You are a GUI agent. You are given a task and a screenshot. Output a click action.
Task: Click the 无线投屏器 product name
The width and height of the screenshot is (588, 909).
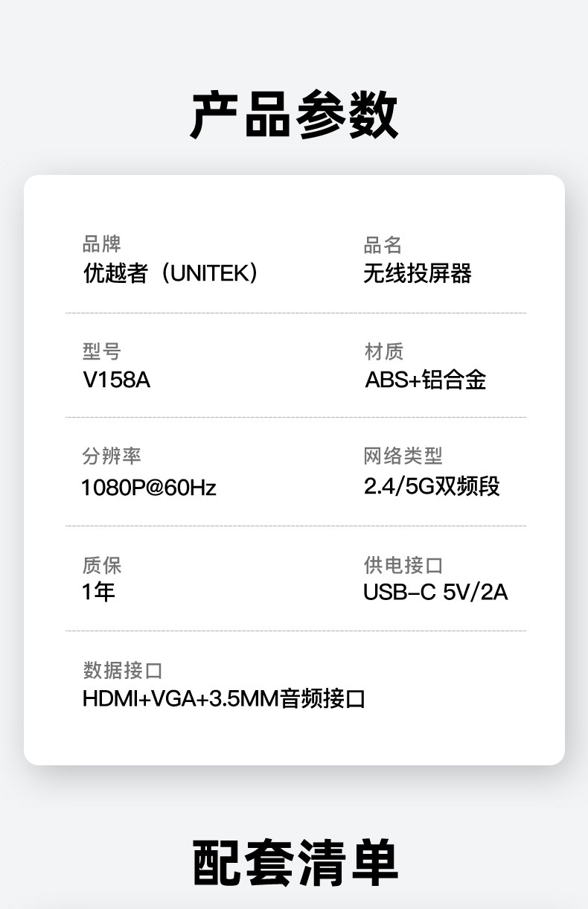coord(417,274)
